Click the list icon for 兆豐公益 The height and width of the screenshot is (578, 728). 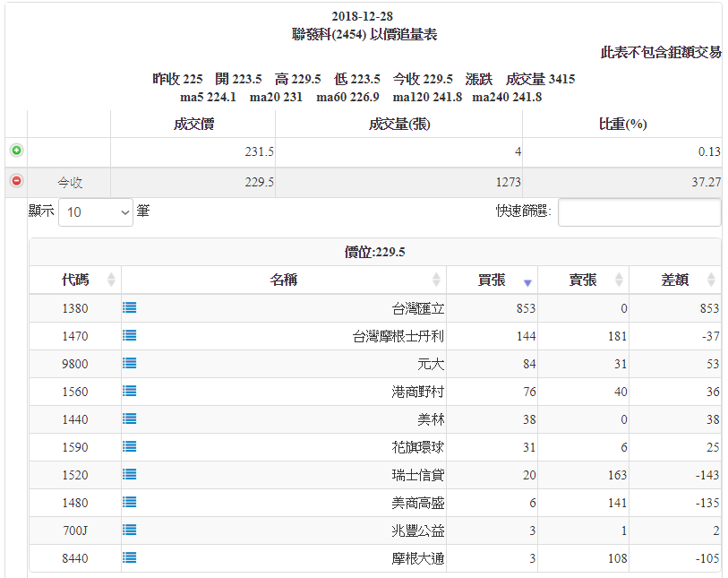[130, 530]
